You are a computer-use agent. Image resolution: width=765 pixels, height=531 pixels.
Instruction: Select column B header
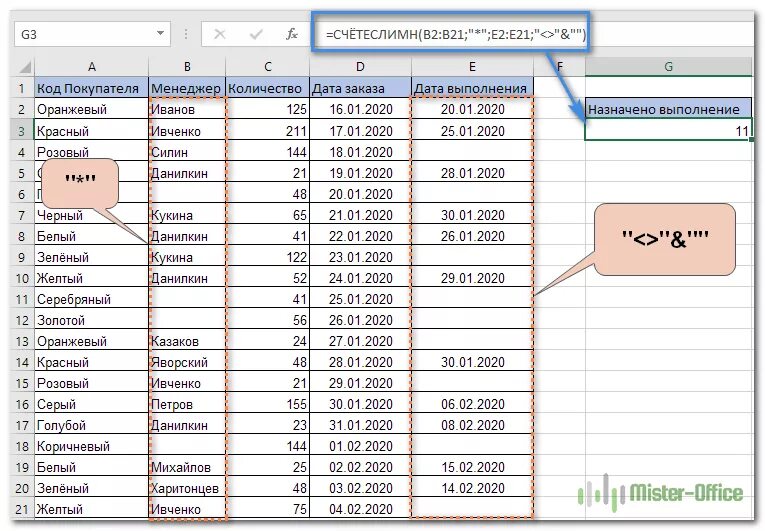187,67
